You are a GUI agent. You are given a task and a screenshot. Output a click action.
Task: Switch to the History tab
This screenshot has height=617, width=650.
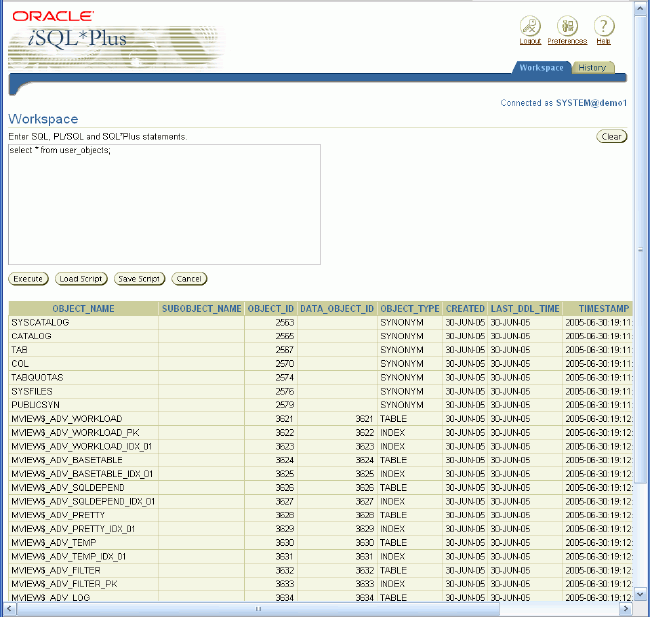point(592,68)
